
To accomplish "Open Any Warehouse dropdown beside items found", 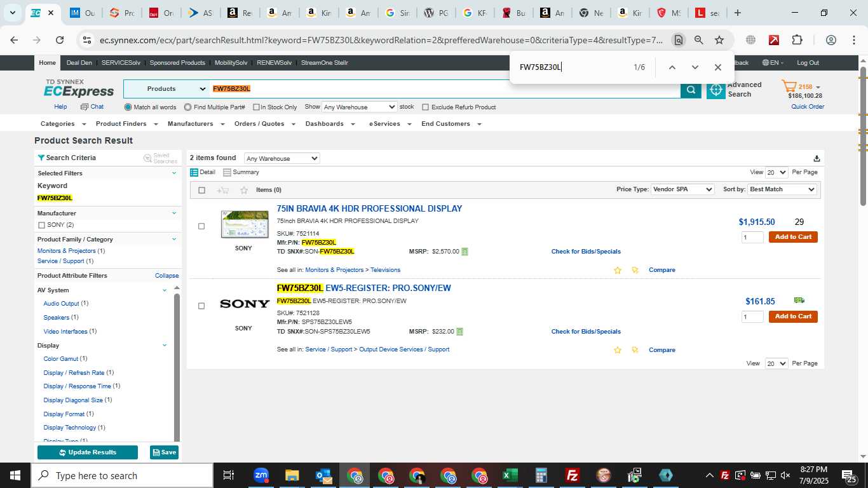I will tap(282, 158).
